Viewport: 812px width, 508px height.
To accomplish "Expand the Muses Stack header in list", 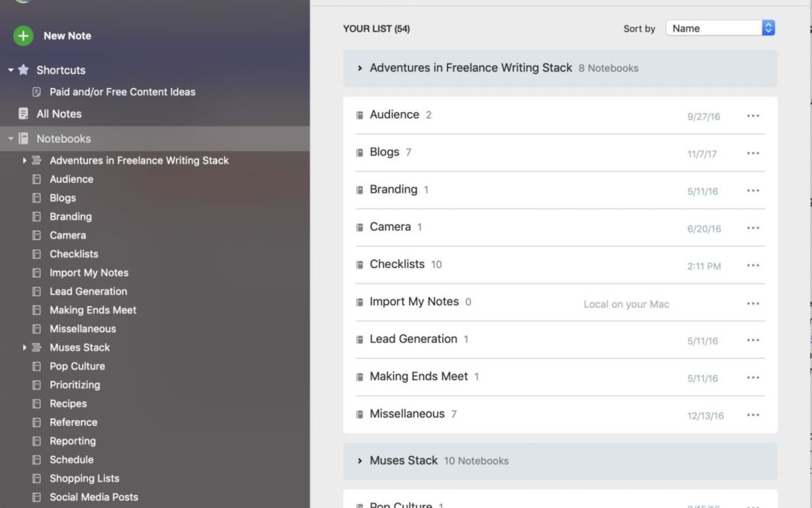I will click(x=360, y=461).
